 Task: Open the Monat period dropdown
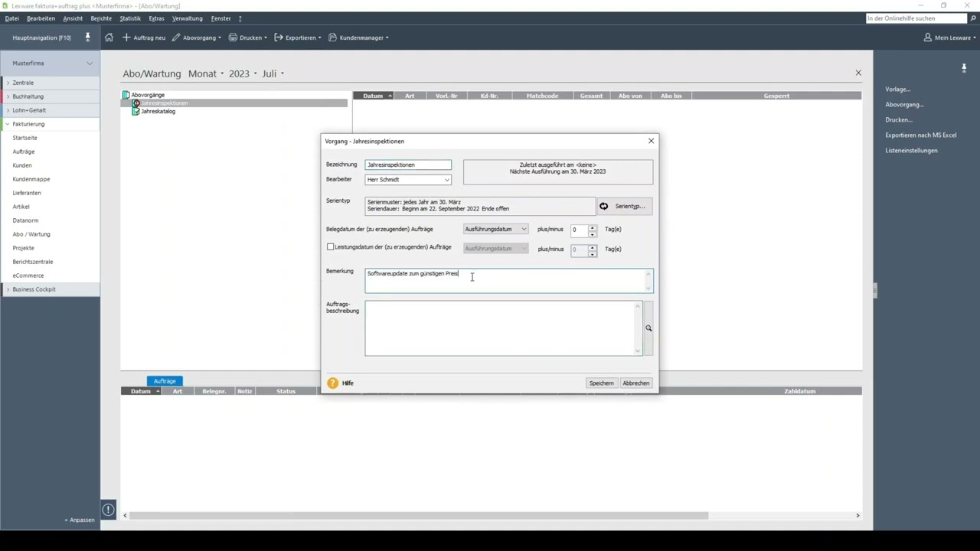206,73
